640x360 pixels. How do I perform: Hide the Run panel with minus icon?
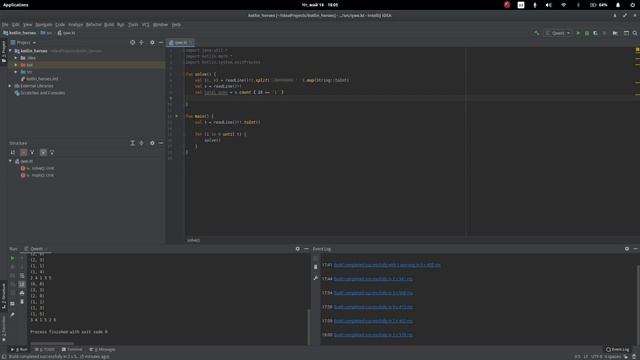[x=306, y=249]
